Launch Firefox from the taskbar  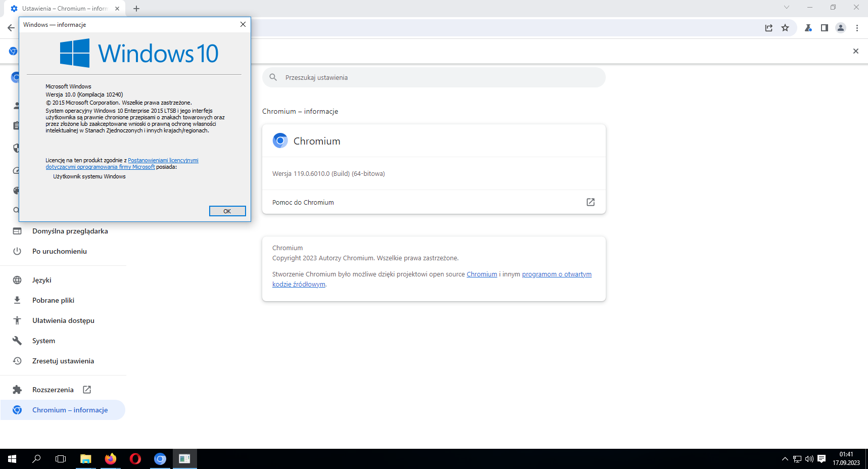tap(111, 459)
